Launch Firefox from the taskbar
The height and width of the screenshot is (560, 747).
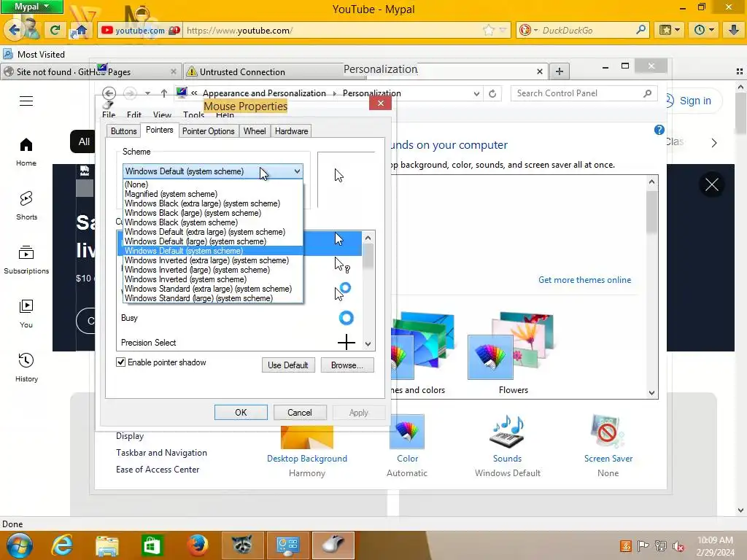tap(197, 545)
